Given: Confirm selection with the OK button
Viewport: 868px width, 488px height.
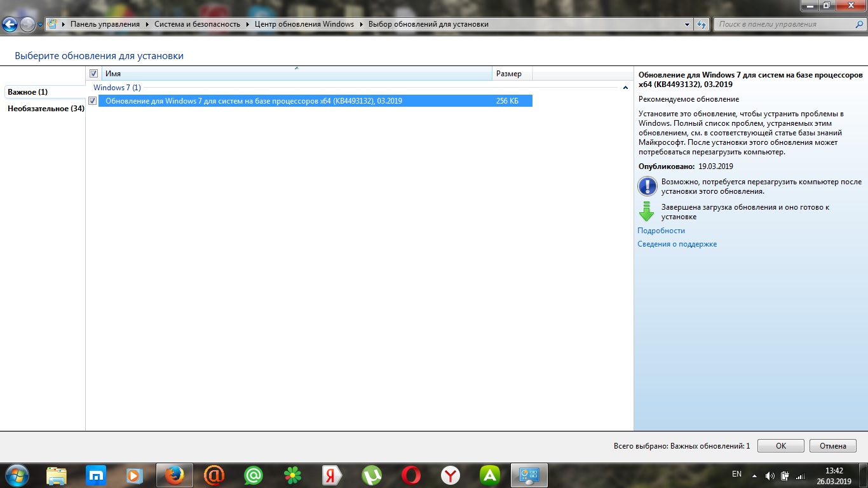Looking at the screenshot, I should pyautogui.click(x=781, y=446).
